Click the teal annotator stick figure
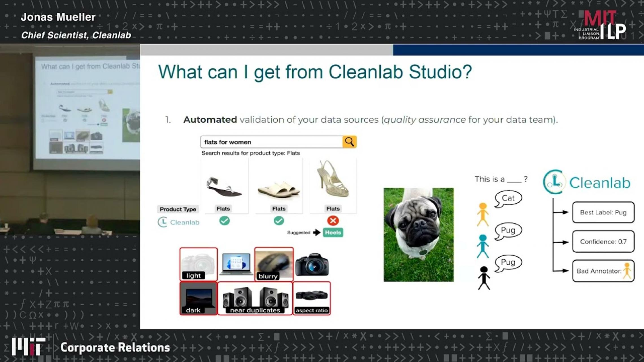This screenshot has width=644, height=362. click(x=483, y=246)
